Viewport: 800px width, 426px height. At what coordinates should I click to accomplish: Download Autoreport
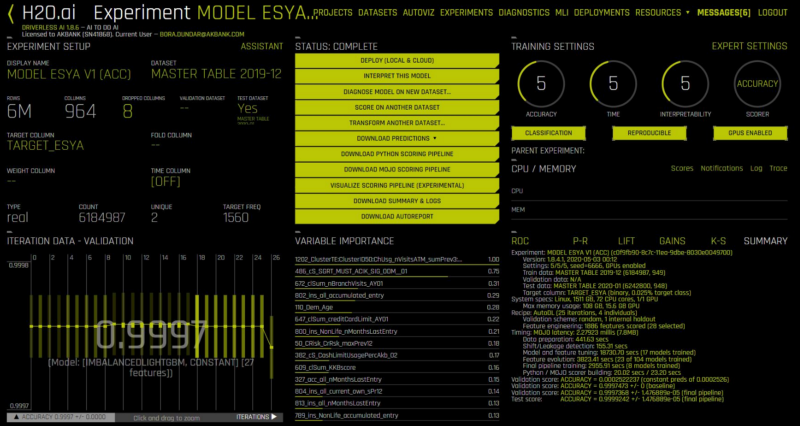coord(397,216)
